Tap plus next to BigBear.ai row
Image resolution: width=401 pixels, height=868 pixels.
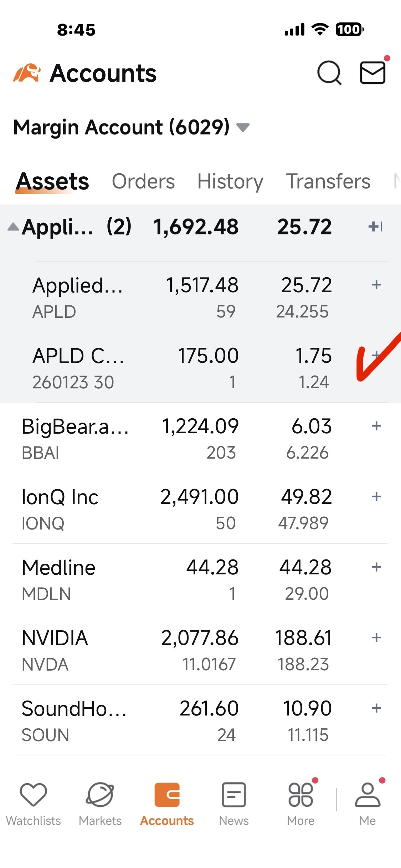(x=376, y=426)
